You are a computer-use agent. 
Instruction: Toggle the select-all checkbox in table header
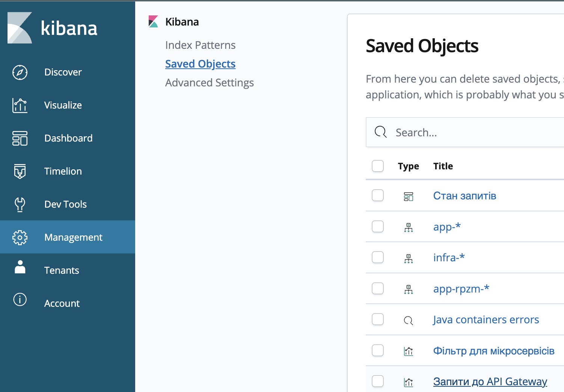click(378, 166)
